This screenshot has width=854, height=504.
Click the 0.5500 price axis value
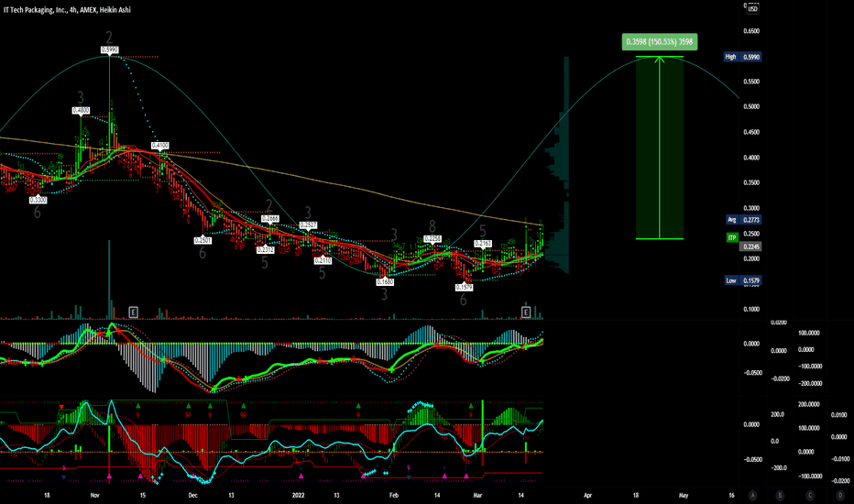(751, 82)
